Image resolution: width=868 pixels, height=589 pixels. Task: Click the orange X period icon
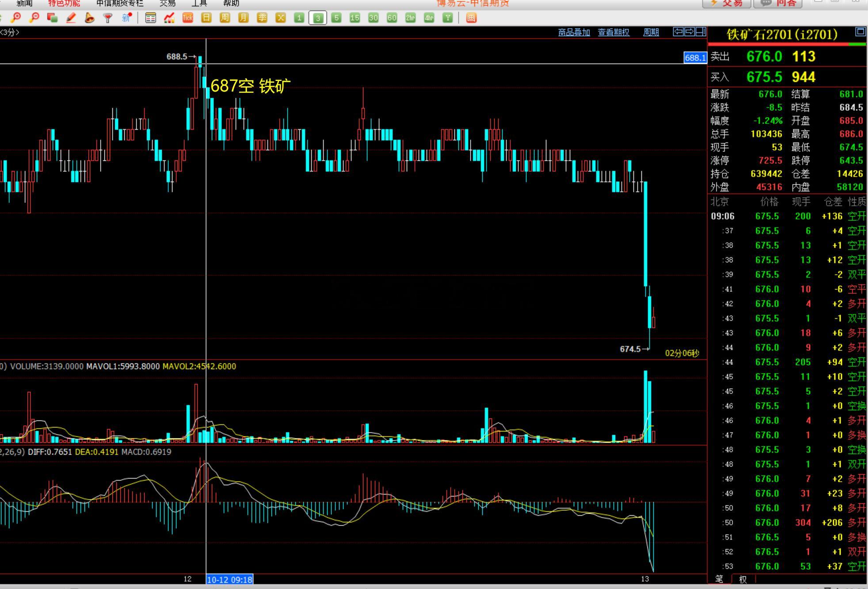click(281, 18)
